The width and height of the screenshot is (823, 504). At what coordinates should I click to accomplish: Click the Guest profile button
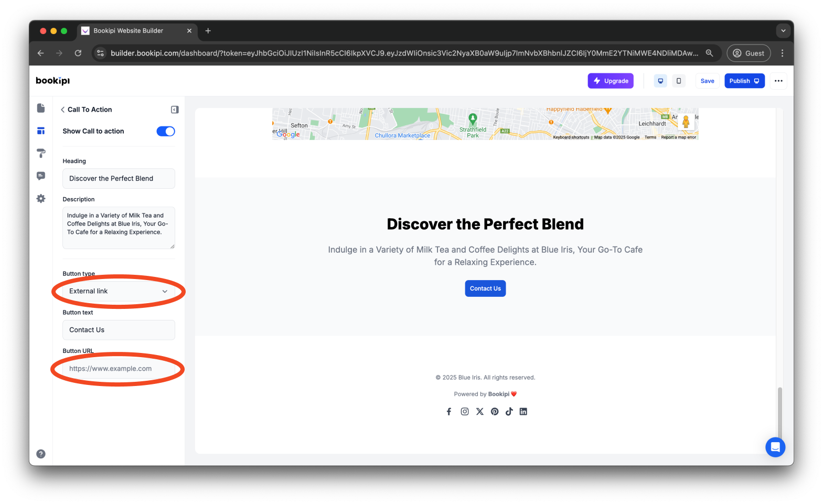749,53
